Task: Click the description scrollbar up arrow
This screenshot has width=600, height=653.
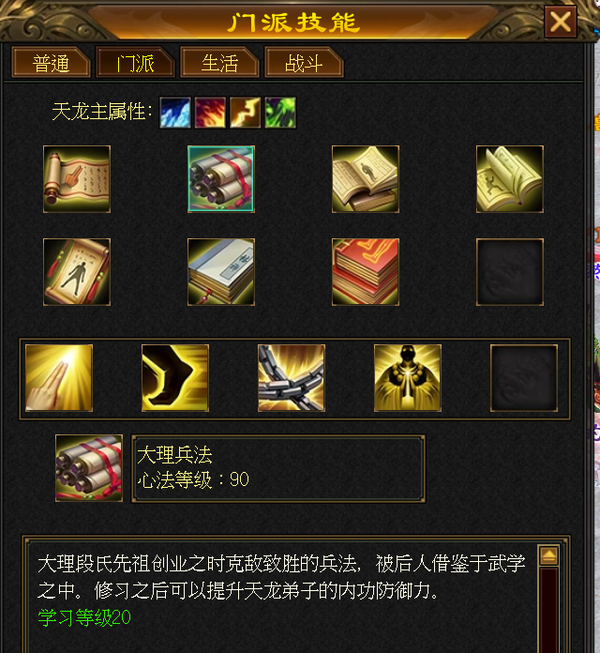Action: click(x=549, y=556)
